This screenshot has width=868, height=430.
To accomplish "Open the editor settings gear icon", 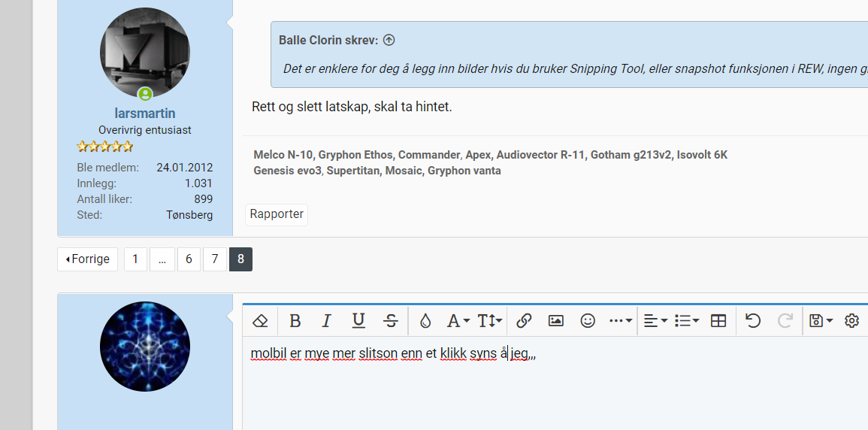I will click(852, 320).
